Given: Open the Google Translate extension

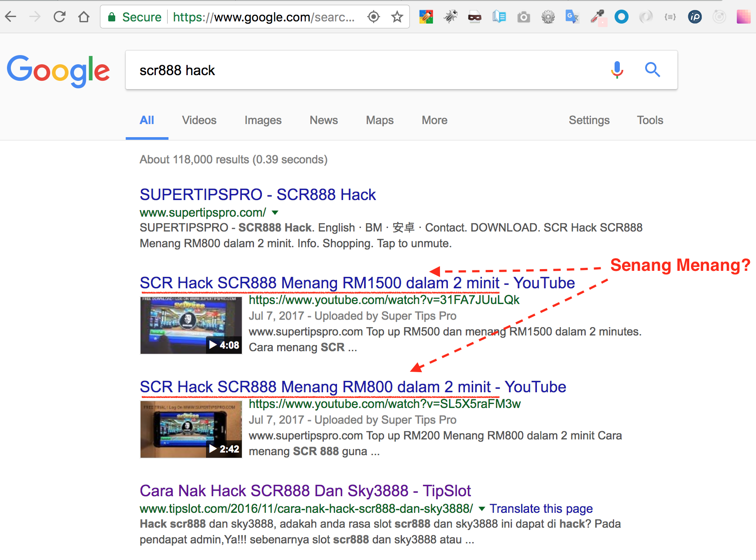Looking at the screenshot, I should [x=571, y=17].
